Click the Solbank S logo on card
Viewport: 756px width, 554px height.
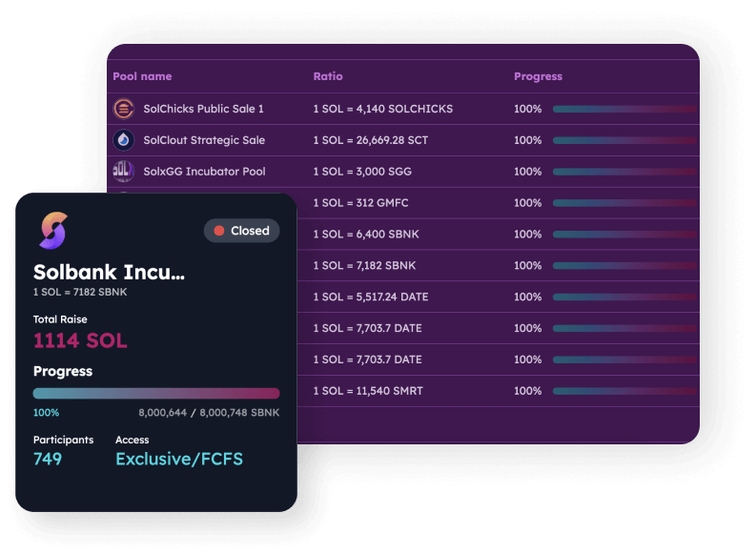pos(53,231)
